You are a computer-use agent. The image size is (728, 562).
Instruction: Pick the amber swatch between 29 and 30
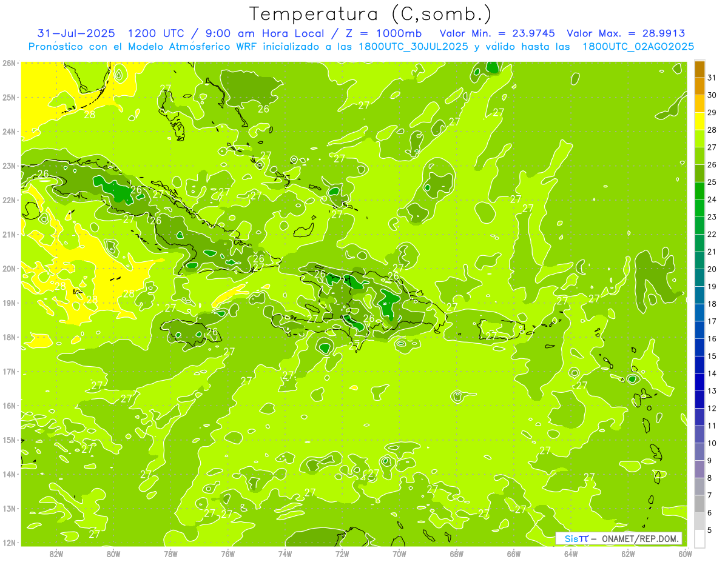[x=699, y=104]
